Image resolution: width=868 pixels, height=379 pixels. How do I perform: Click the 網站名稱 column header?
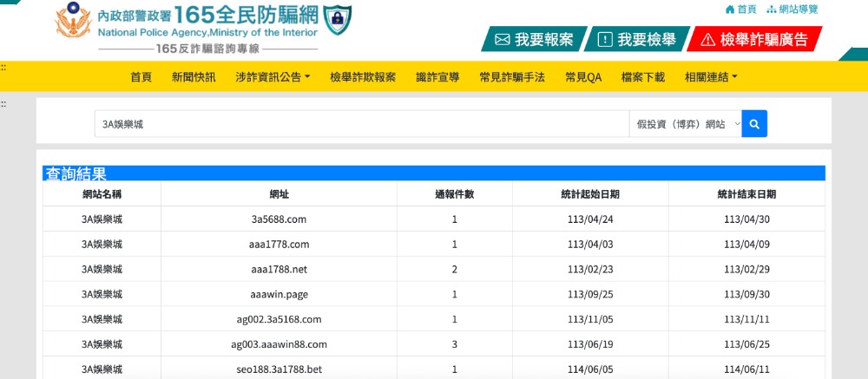pyautogui.click(x=102, y=194)
